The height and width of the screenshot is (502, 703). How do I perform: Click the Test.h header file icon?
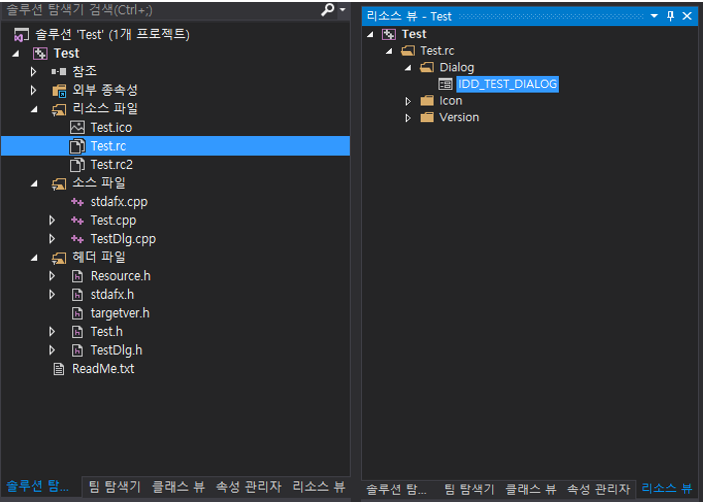click(78, 332)
